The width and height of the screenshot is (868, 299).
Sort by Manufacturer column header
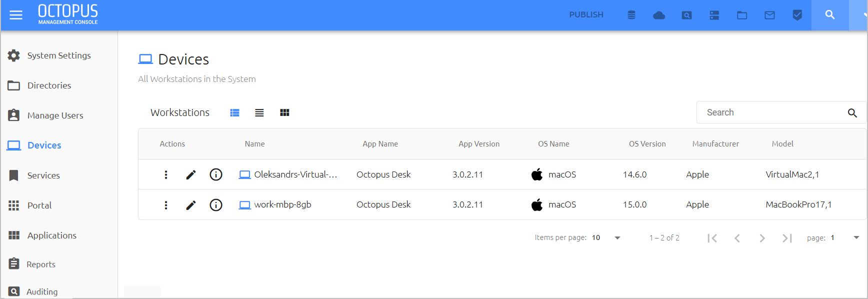pos(715,144)
